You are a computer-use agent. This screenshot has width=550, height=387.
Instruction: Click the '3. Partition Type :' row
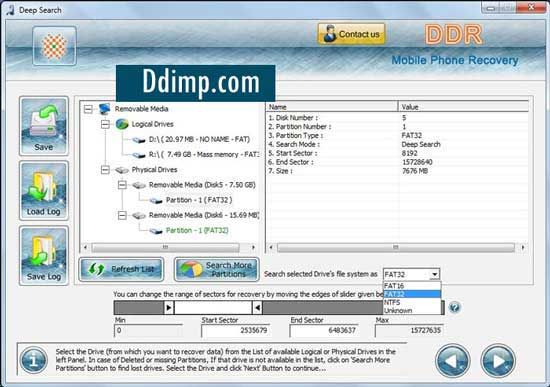[x=397, y=135]
